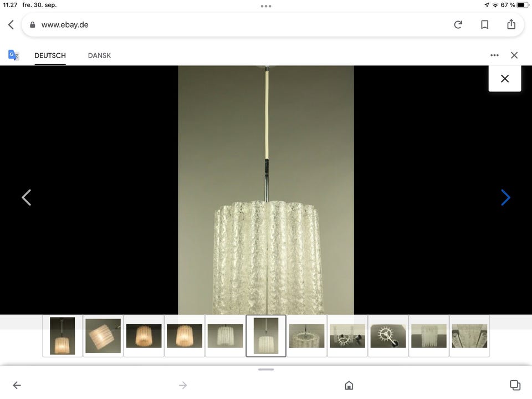Show previous gallery image

pos(26,197)
